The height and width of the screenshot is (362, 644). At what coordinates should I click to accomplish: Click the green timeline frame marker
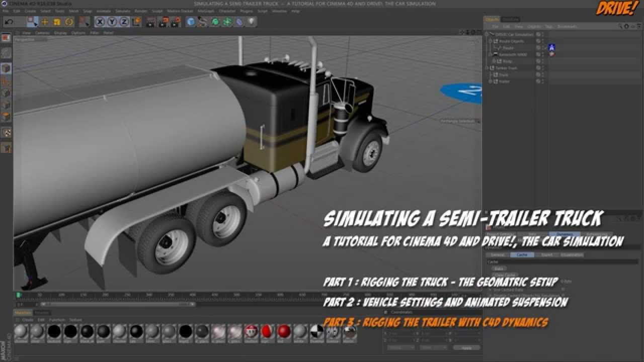[x=19, y=295]
